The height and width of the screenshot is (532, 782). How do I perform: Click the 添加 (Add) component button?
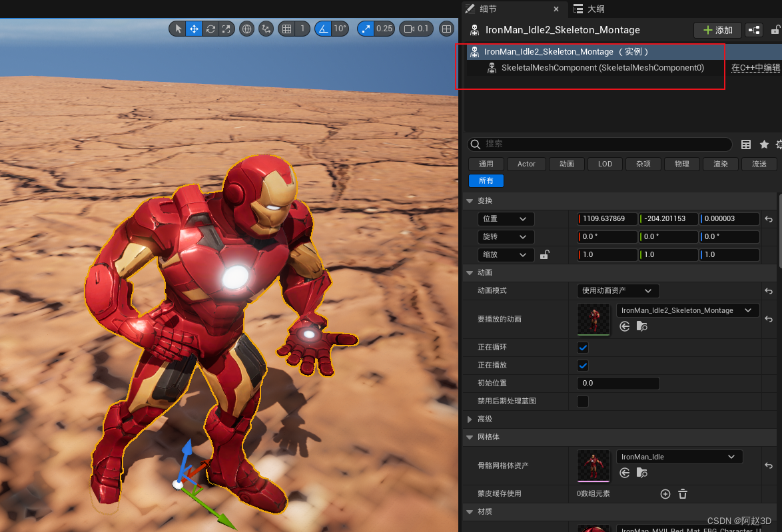click(x=717, y=31)
